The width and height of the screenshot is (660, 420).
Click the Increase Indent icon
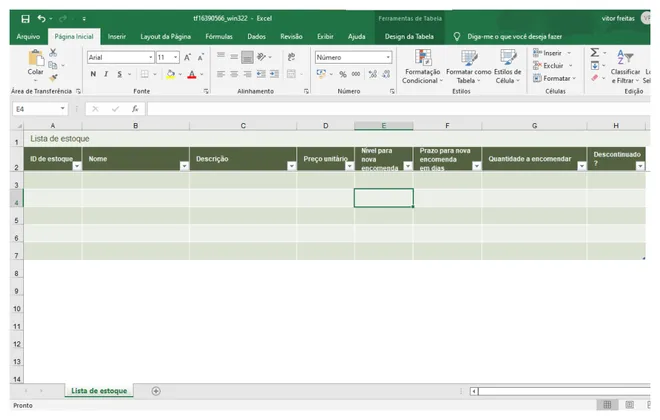tap(274, 74)
